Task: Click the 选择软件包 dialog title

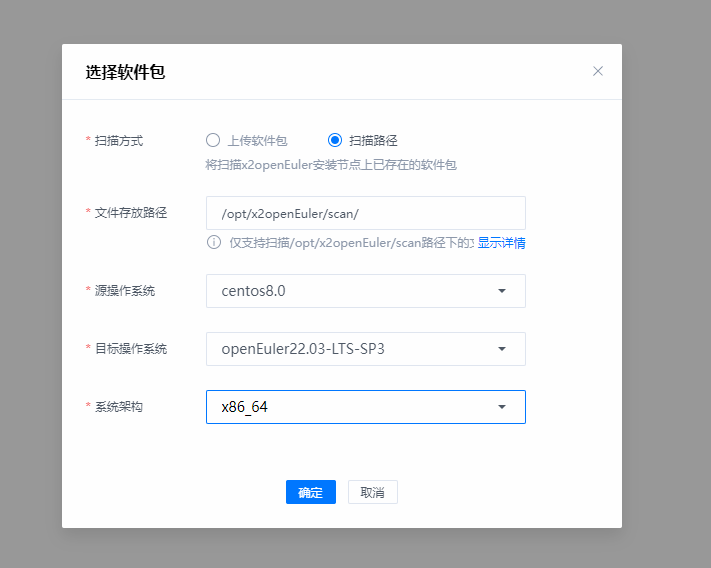Action: tap(125, 72)
